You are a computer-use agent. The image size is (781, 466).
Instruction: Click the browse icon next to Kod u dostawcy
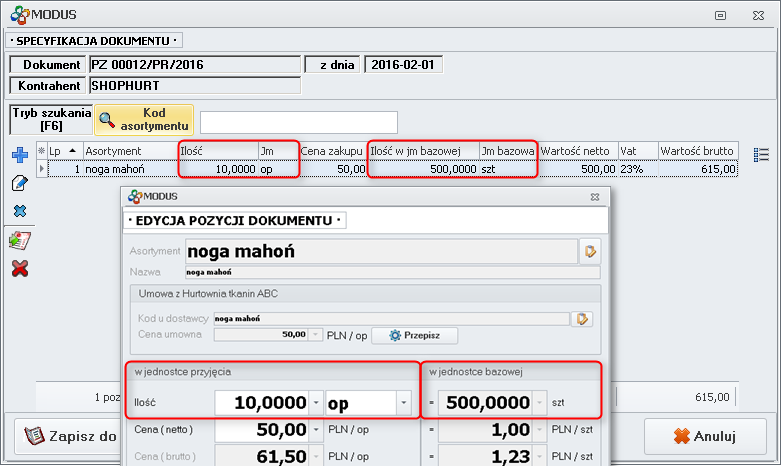[582, 318]
